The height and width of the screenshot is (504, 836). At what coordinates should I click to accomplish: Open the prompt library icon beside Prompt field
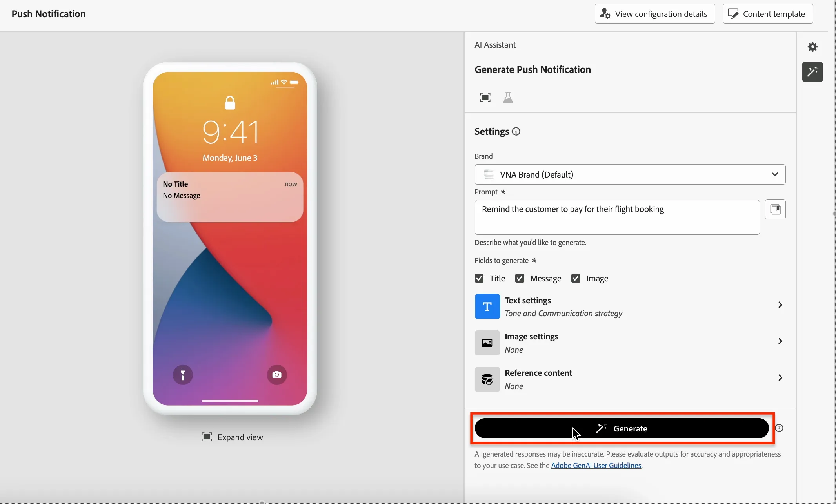(x=775, y=209)
